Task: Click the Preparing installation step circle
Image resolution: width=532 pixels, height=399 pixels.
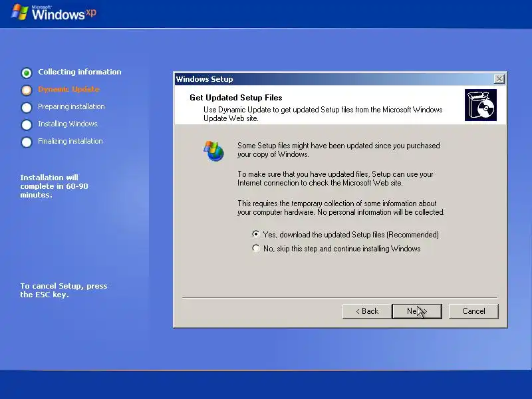Action: click(27, 107)
